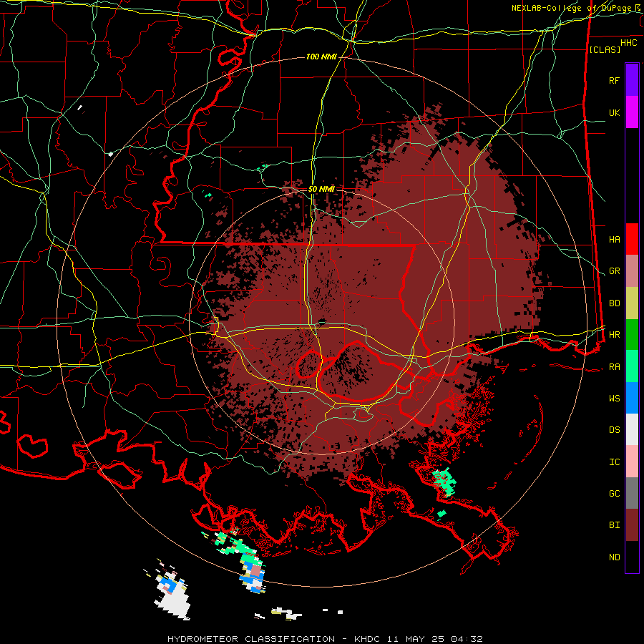Click the 100 NMI range ring label
The height and width of the screenshot is (644, 644).
click(x=321, y=57)
